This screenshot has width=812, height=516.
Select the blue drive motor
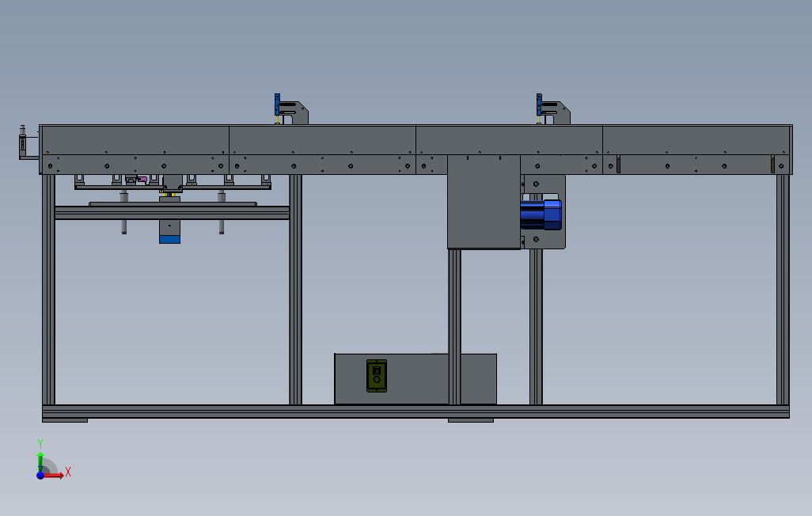[x=541, y=214]
